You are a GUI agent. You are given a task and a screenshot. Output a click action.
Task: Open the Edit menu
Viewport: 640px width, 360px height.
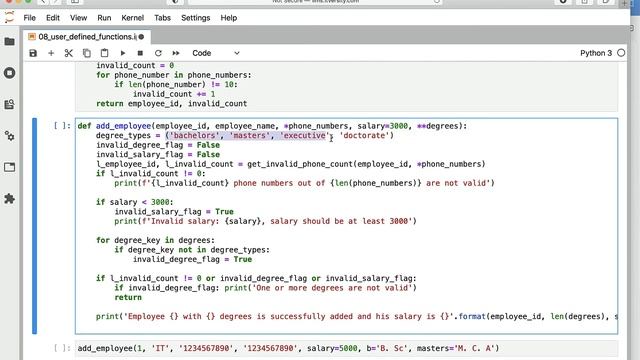tap(53, 18)
